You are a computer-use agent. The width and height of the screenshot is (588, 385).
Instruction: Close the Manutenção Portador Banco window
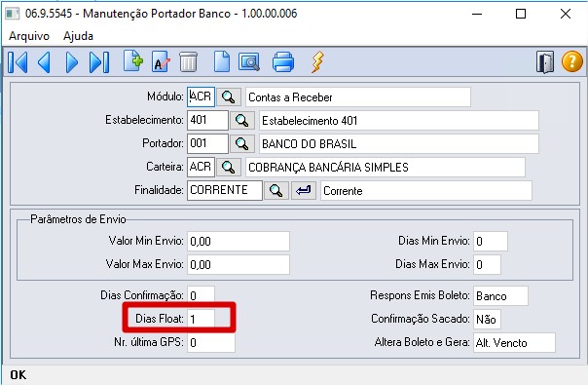tap(566, 14)
